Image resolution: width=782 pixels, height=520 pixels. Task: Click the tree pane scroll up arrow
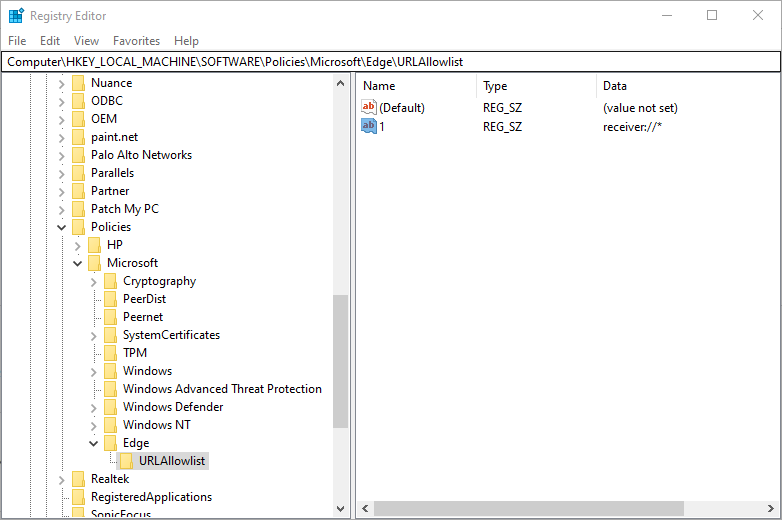(x=341, y=83)
